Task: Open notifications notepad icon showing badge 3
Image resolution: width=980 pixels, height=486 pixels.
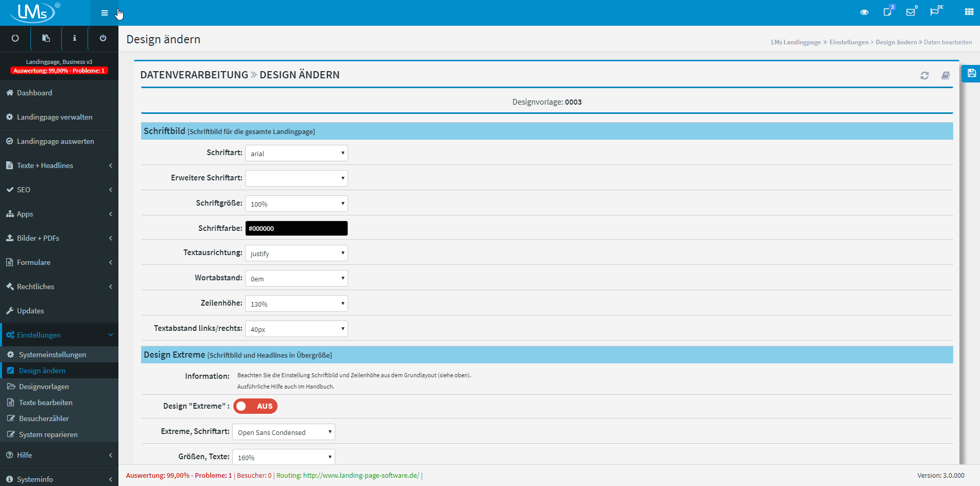Action: click(888, 12)
